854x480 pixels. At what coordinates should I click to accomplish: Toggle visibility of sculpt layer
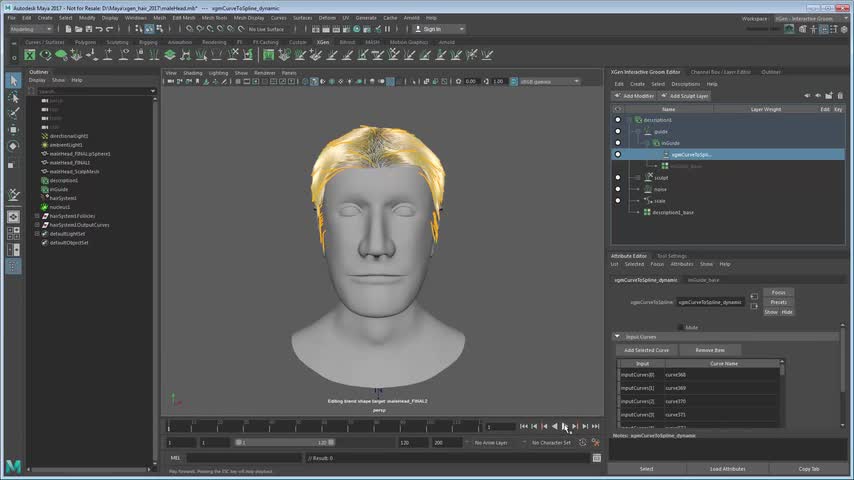618,177
